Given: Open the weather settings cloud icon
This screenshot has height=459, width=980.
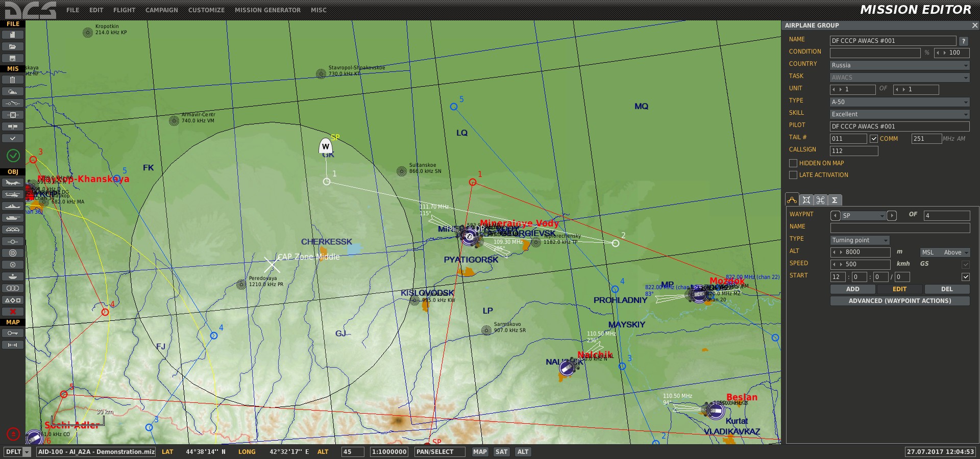Looking at the screenshot, I should point(13,91).
